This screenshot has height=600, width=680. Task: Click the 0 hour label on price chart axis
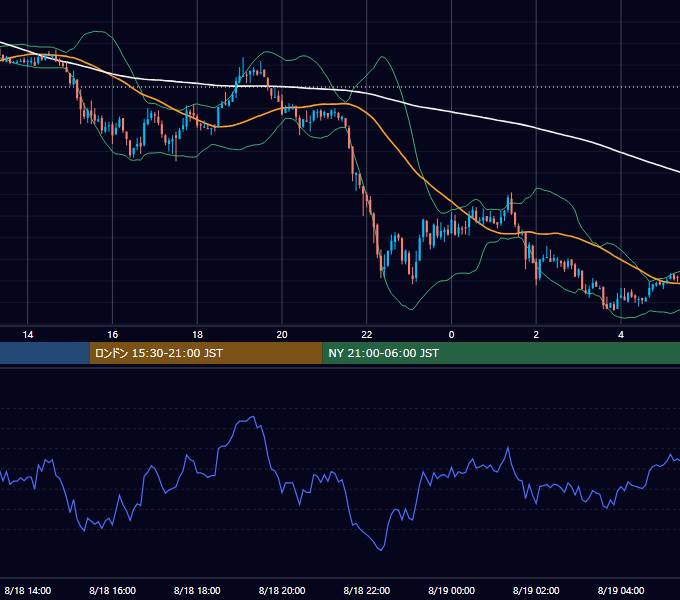pyautogui.click(x=451, y=335)
